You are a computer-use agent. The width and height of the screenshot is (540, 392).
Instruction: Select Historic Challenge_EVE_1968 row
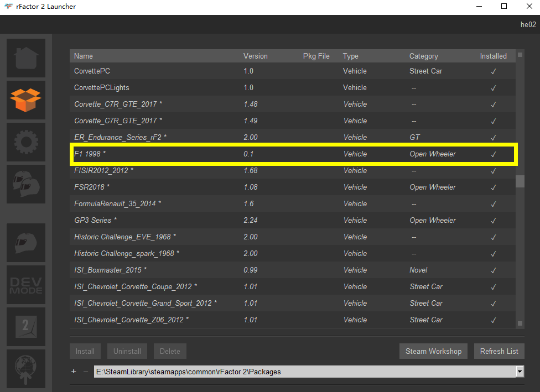pyautogui.click(x=292, y=237)
